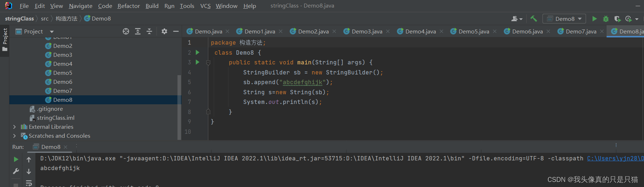
Task: Click the Project tree vertical scrollbar
Action: point(179,107)
